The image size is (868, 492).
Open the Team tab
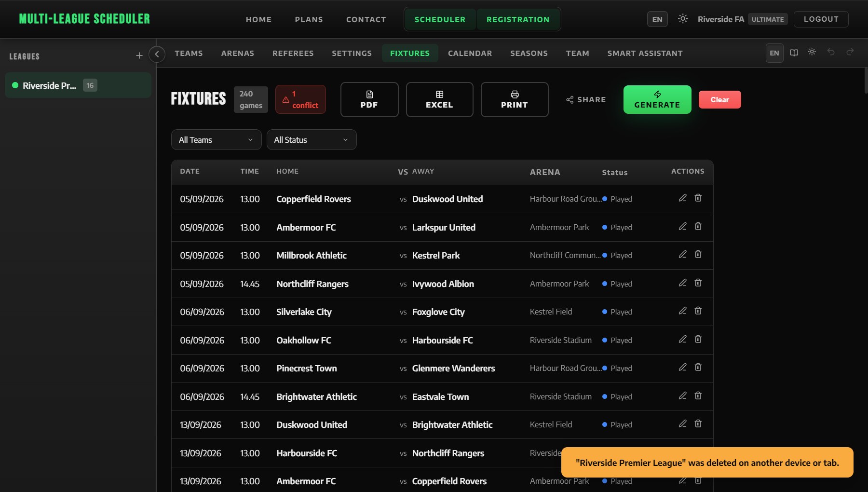pyautogui.click(x=578, y=53)
